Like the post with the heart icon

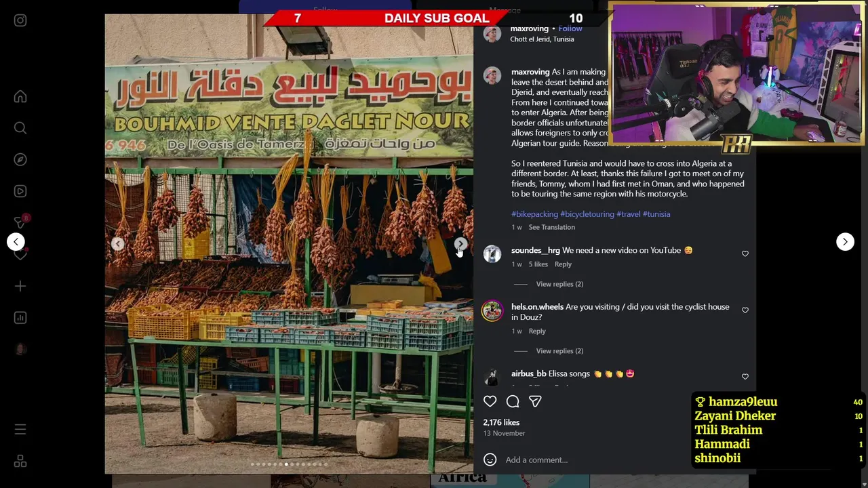coord(490,401)
